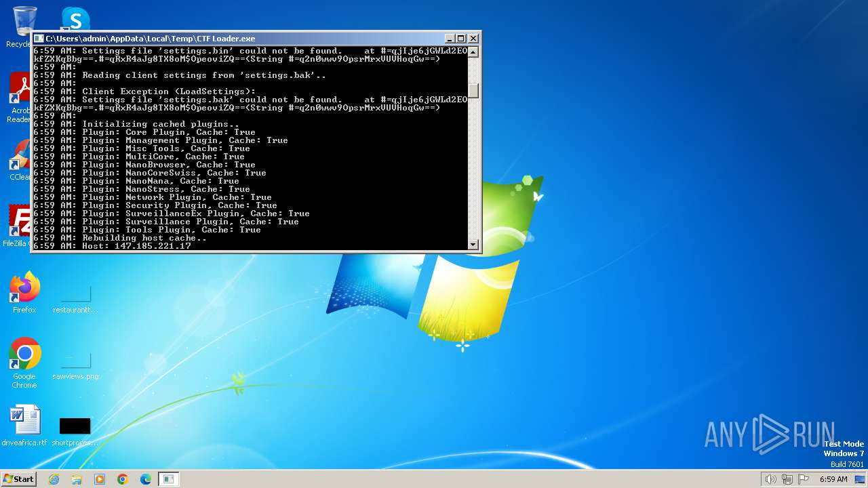
Task: Open the clock showing 6:59 AM
Action: (x=833, y=479)
